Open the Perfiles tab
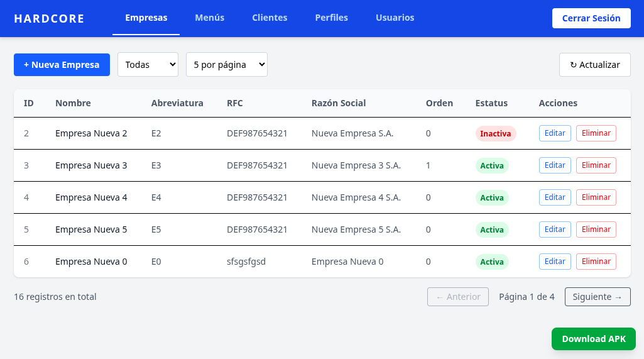 click(332, 18)
